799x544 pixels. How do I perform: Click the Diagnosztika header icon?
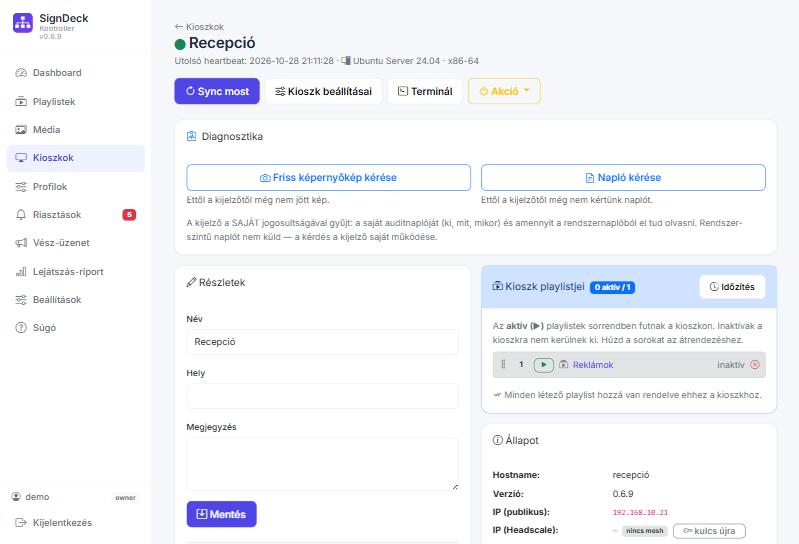[x=192, y=136]
